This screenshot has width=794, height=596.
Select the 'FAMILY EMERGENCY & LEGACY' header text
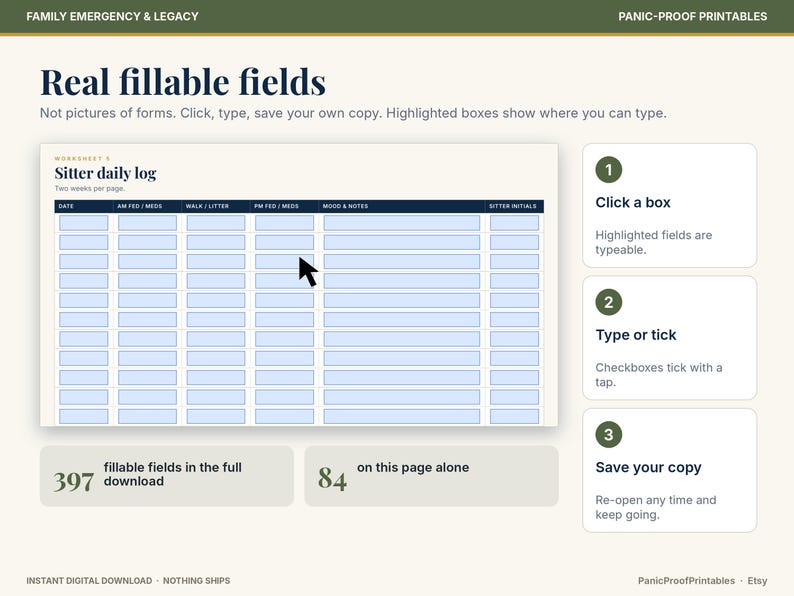pos(112,17)
